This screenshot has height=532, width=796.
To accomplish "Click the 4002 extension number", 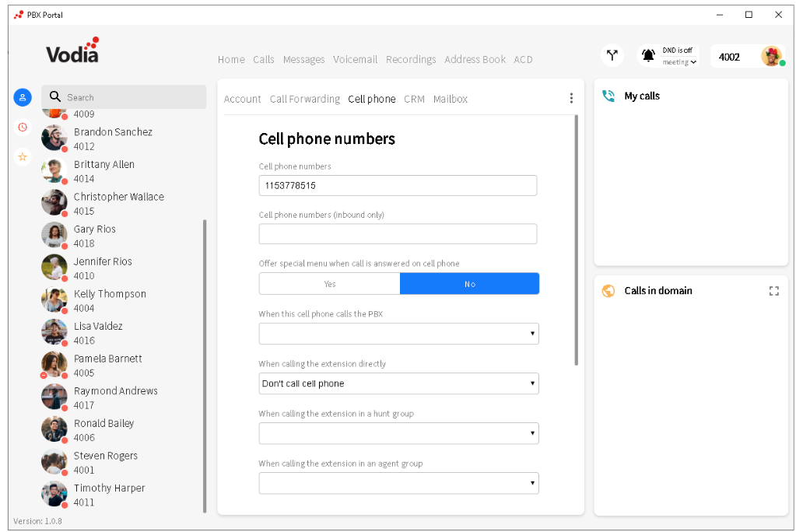I will point(729,57).
